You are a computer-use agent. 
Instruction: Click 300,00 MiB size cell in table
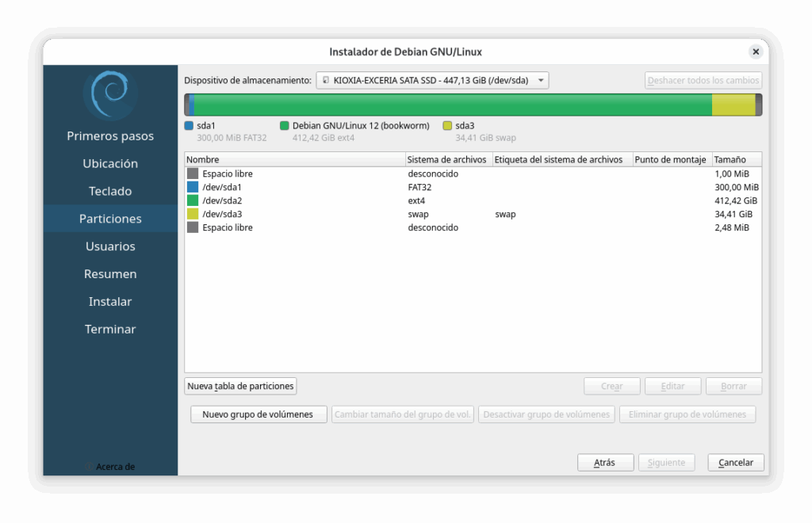(x=737, y=187)
